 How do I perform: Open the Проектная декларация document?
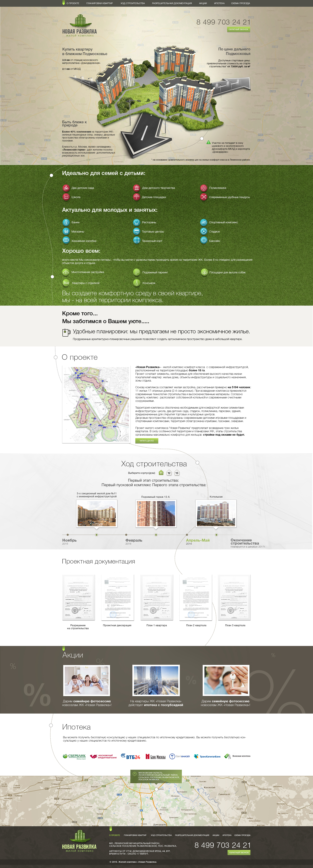pyautogui.click(x=118, y=597)
